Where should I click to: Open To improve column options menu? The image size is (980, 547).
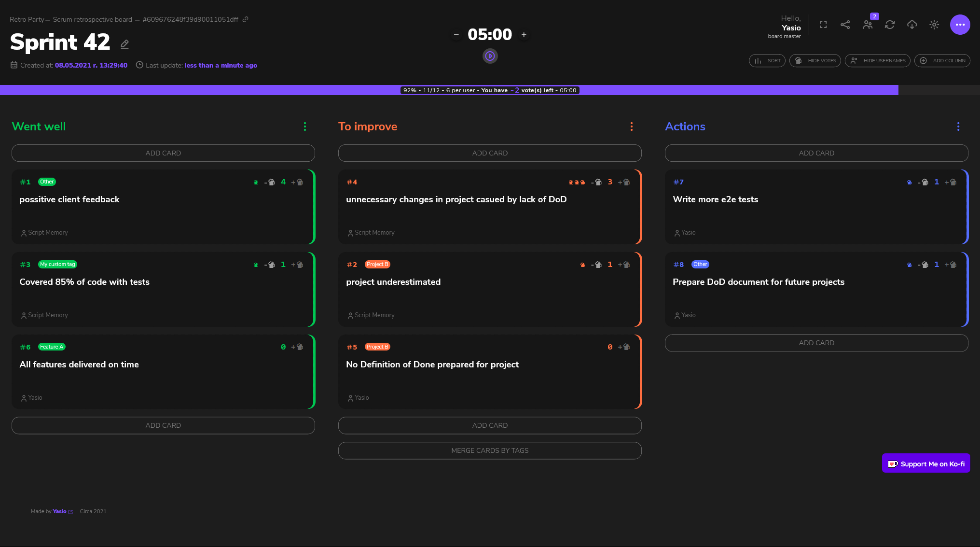(631, 126)
